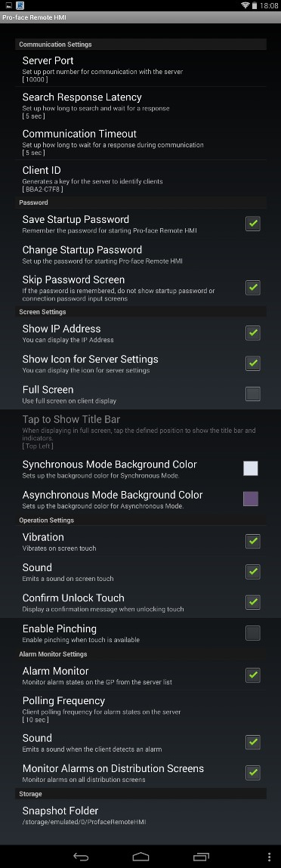Disable the Vibration on touch checkbox
This screenshot has width=281, height=868.
tap(253, 542)
